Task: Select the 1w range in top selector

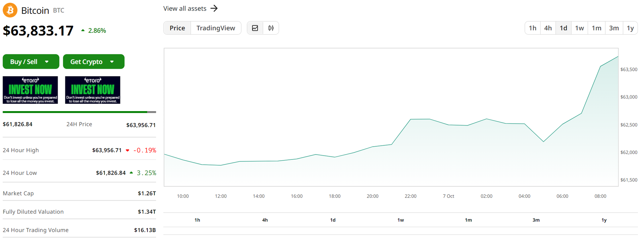Action: [579, 28]
